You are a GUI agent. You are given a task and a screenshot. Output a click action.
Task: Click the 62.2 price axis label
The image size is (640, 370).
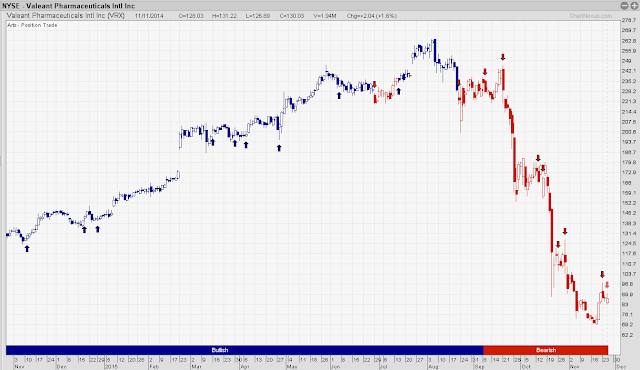coord(627,335)
